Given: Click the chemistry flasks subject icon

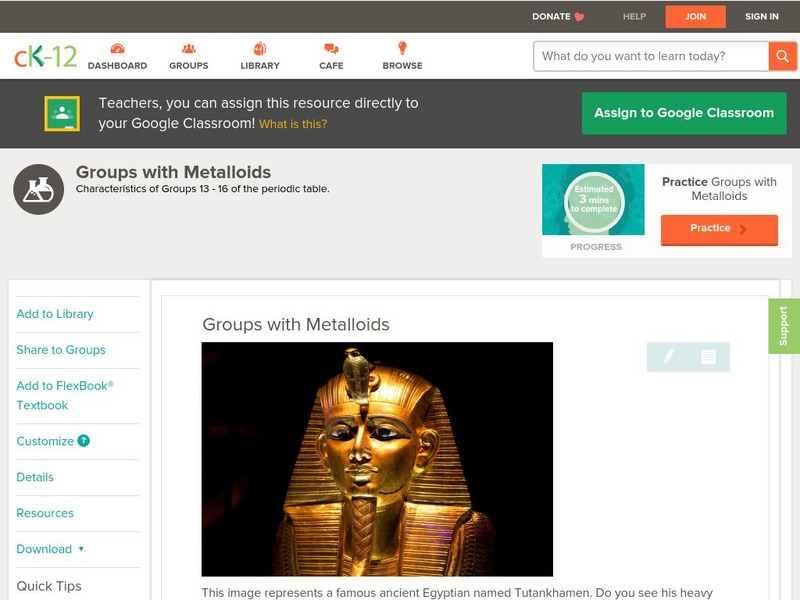Looking at the screenshot, I should [x=39, y=189].
